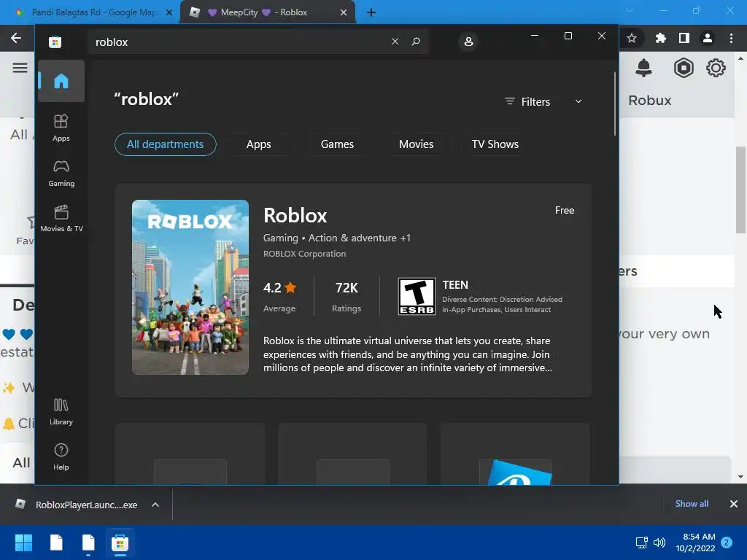This screenshot has width=747, height=560.
Task: Click ROBLOX Corporation publisher text
Action: click(304, 254)
